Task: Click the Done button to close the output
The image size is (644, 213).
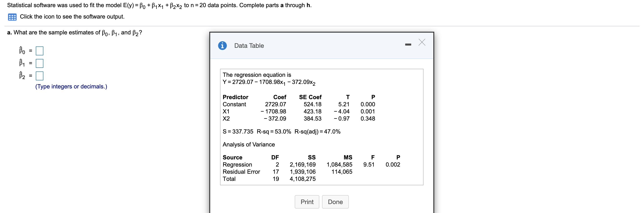Action: [335, 202]
